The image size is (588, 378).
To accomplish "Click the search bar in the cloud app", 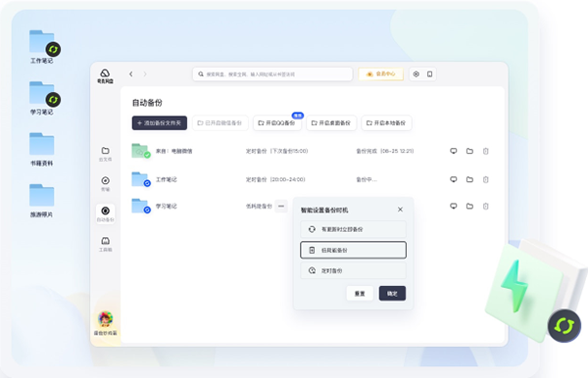I will [272, 74].
